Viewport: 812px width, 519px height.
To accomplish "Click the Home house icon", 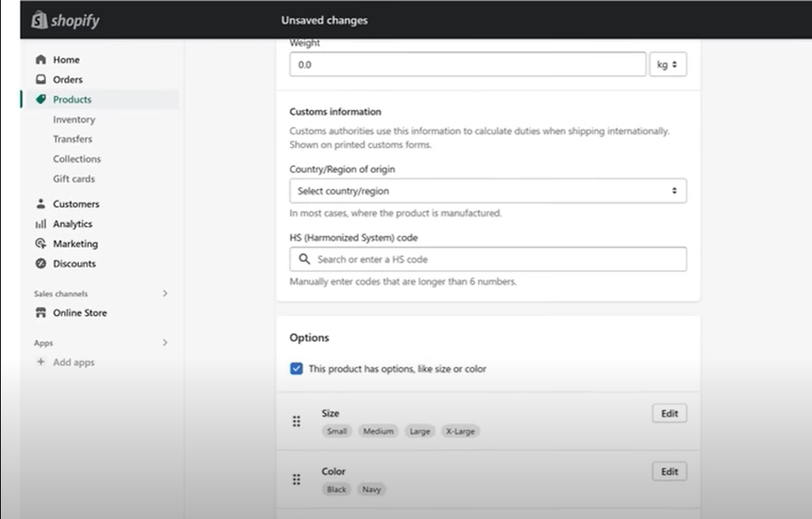I will click(40, 60).
